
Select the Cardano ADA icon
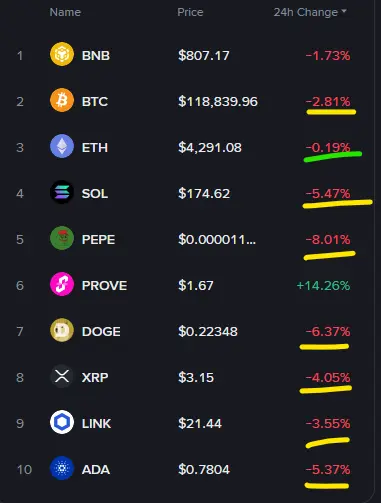62,468
